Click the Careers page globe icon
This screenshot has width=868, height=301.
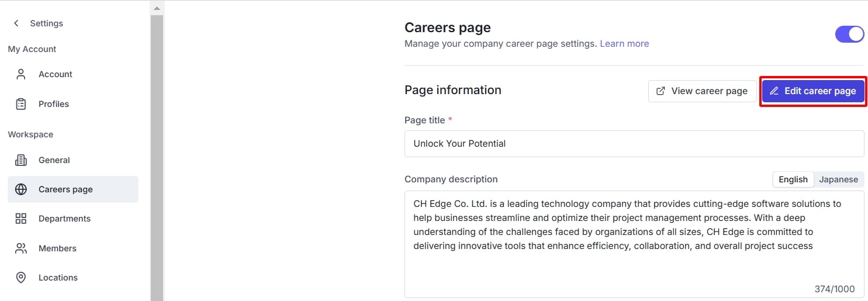click(x=21, y=189)
